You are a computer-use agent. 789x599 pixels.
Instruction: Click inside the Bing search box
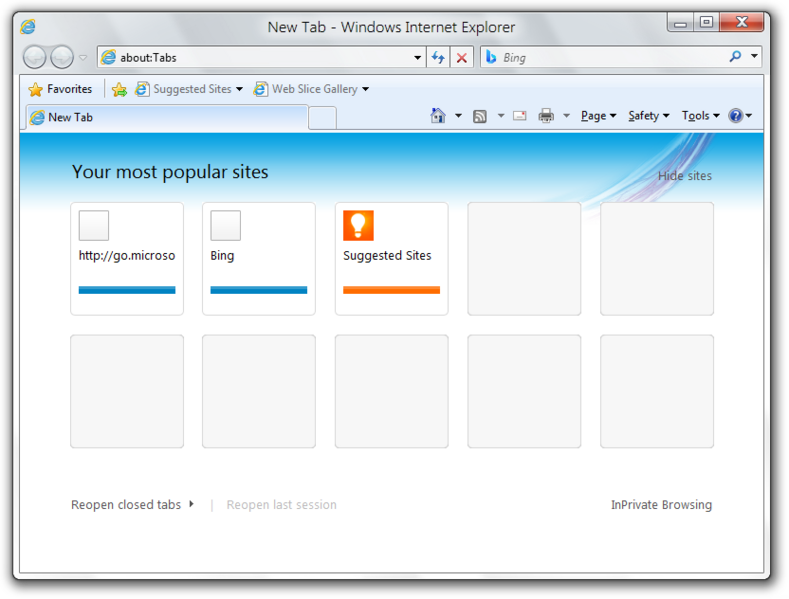point(604,57)
